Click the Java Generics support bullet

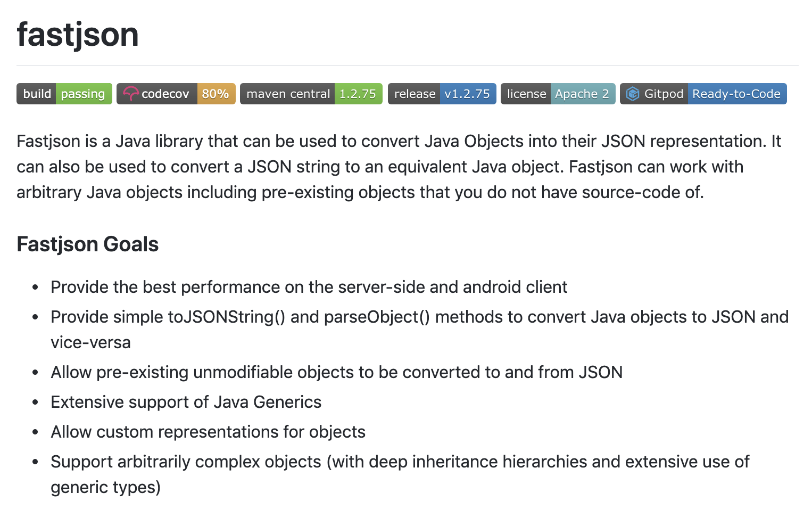(186, 402)
